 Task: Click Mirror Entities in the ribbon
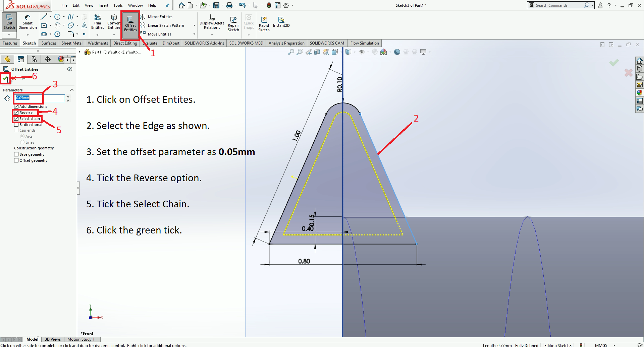pyautogui.click(x=156, y=17)
